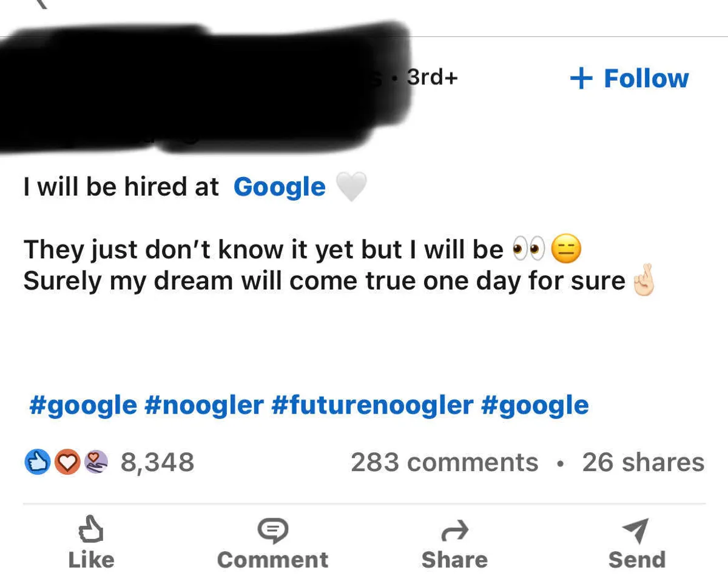The width and height of the screenshot is (728, 587).
Task: Click the last #google hashtag
Action: (x=534, y=405)
